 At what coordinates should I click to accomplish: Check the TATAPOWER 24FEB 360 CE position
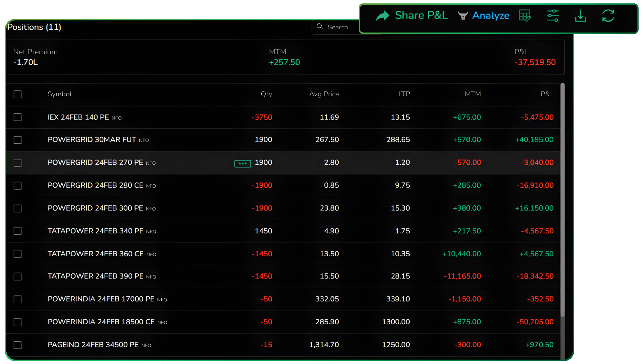tap(17, 254)
